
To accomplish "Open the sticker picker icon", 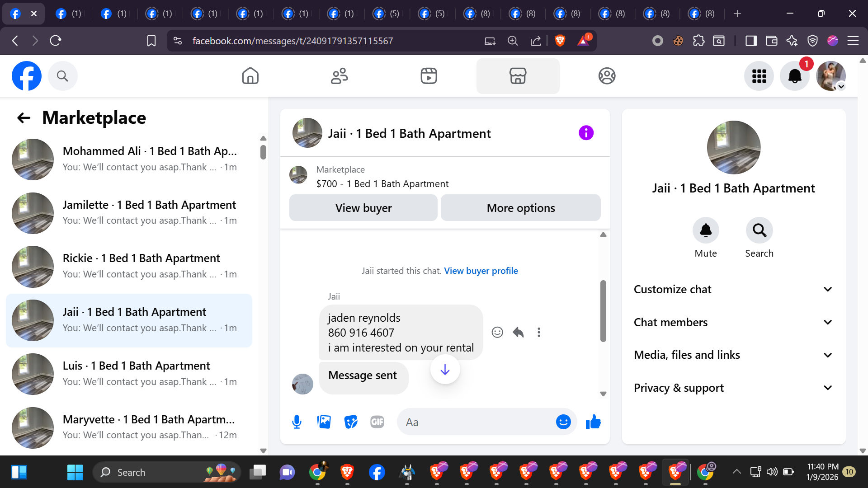I will coord(350,422).
